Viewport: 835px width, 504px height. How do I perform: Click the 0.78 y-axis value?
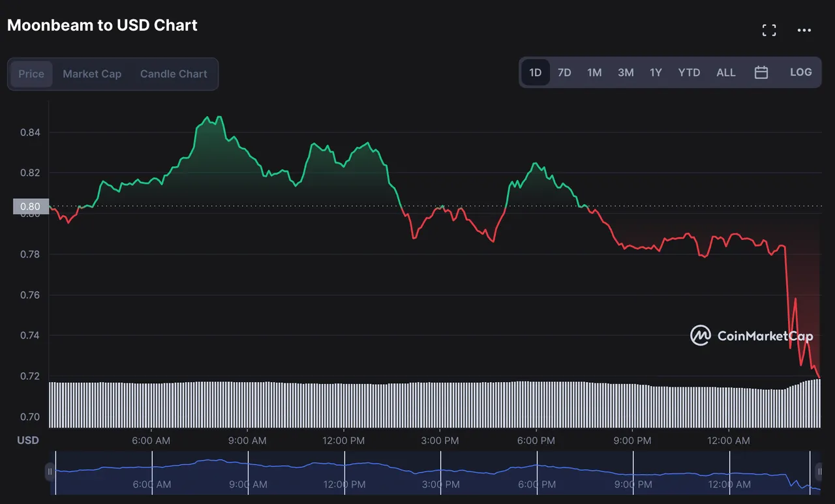(x=30, y=254)
